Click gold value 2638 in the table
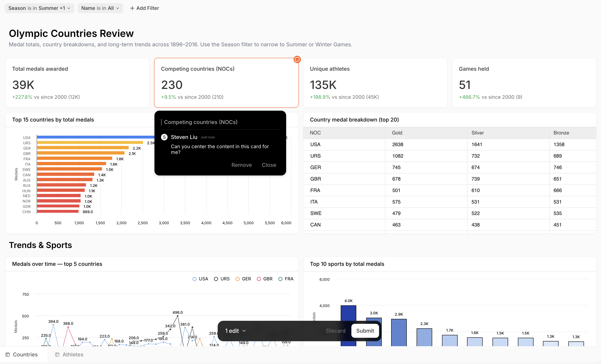The height and width of the screenshot is (364, 601). tap(398, 144)
